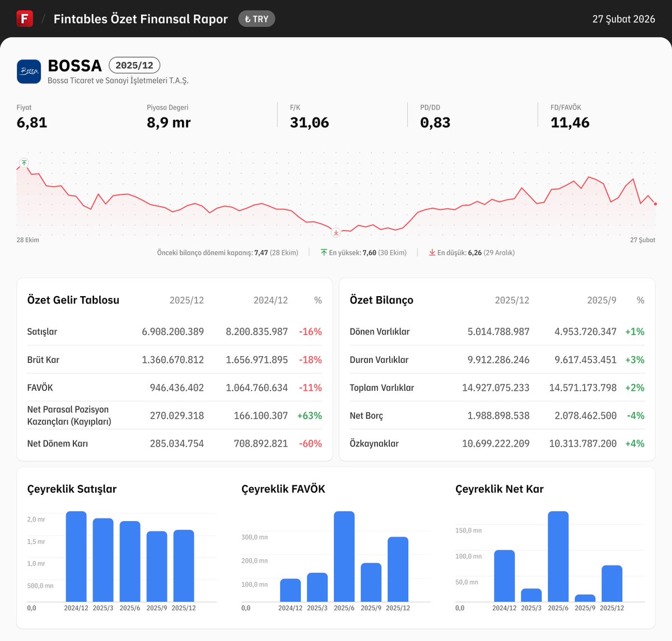Select the 2025/12 bar in Çeyreklik Satışlar
This screenshot has height=641, width=672.
[184, 566]
